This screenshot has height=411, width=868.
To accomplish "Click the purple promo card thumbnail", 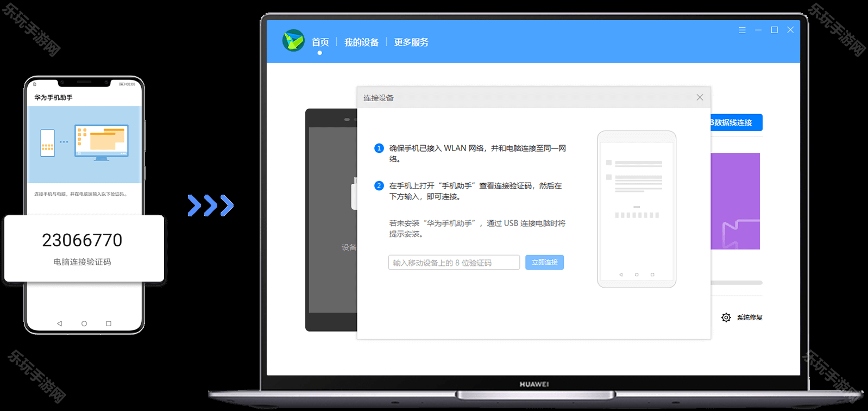I will pos(735,201).
